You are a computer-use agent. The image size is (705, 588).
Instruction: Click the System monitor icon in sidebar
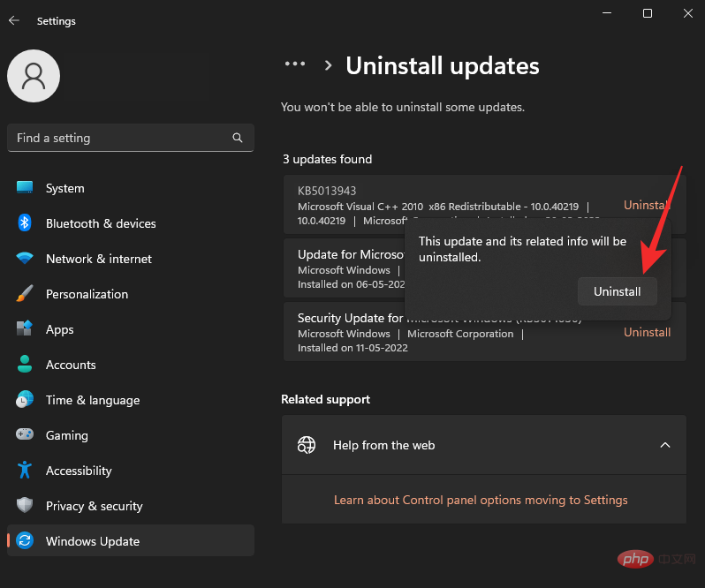[25, 188]
